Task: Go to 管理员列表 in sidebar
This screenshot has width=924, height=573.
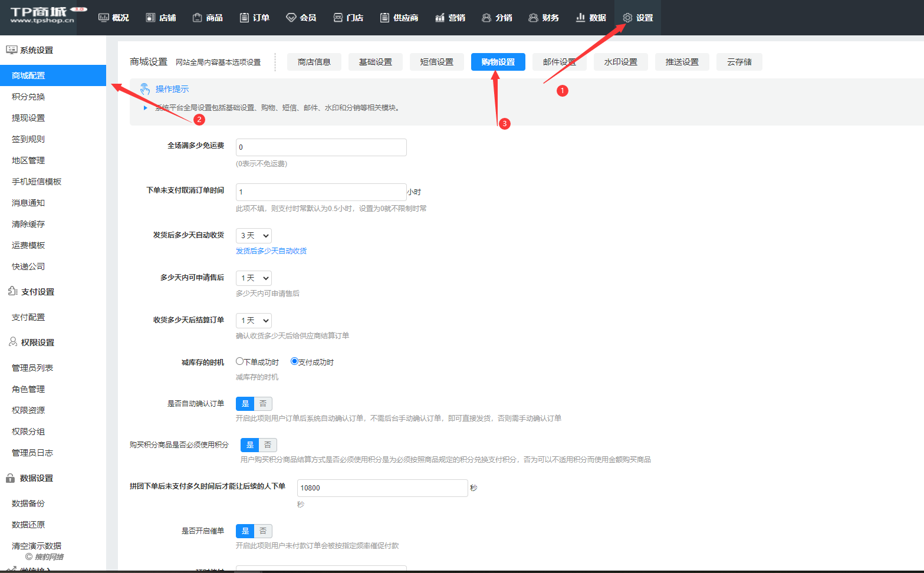Action: pyautogui.click(x=32, y=368)
